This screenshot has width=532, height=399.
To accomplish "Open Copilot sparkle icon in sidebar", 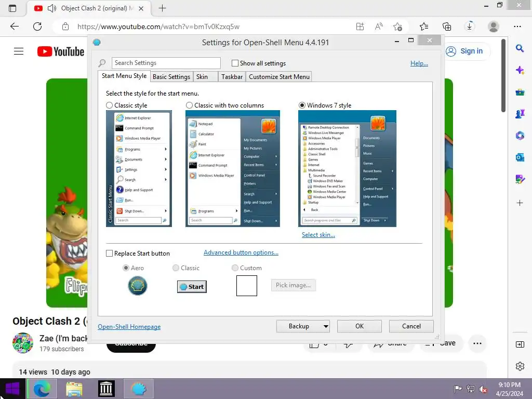I will 520,70.
